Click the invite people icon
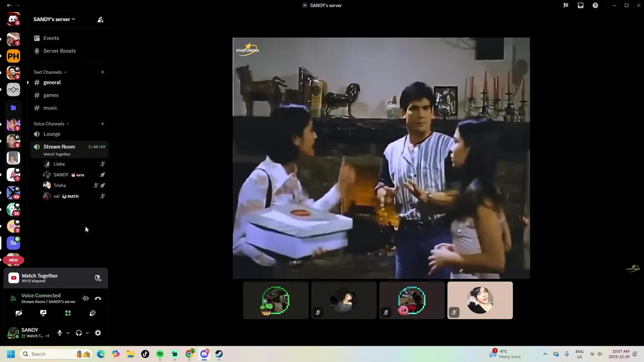This screenshot has height=362, width=644. click(x=100, y=20)
